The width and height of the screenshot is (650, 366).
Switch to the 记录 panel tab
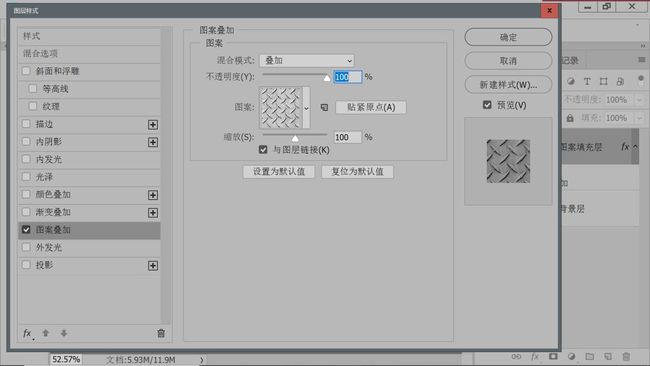tap(570, 61)
